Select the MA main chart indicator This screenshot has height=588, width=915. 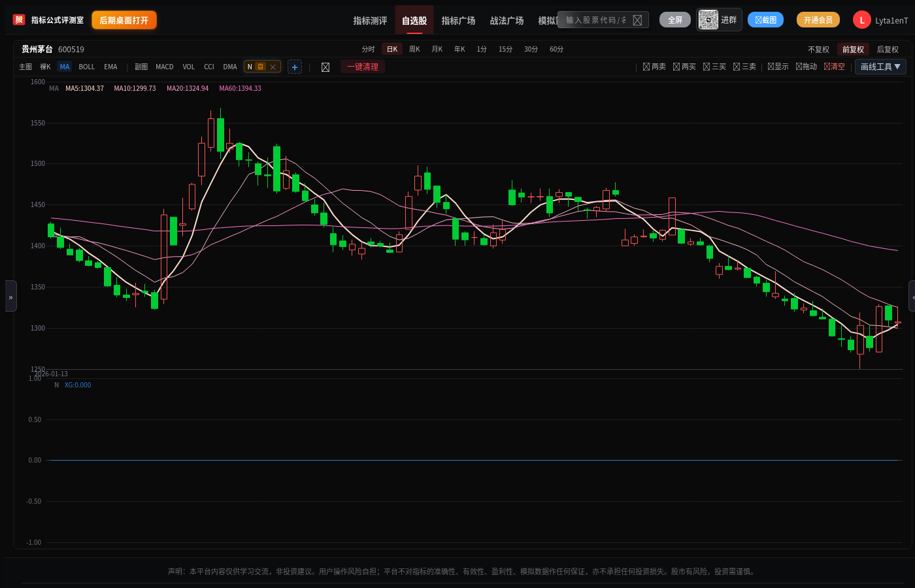(65, 67)
